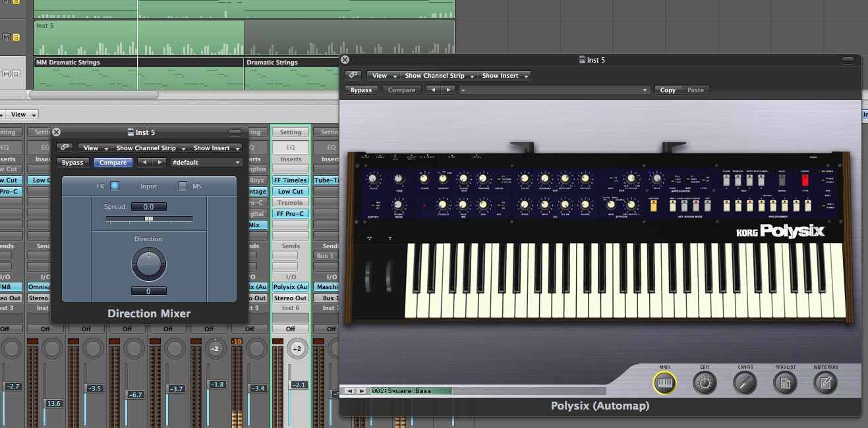Click Direction value field showing 0

(148, 291)
